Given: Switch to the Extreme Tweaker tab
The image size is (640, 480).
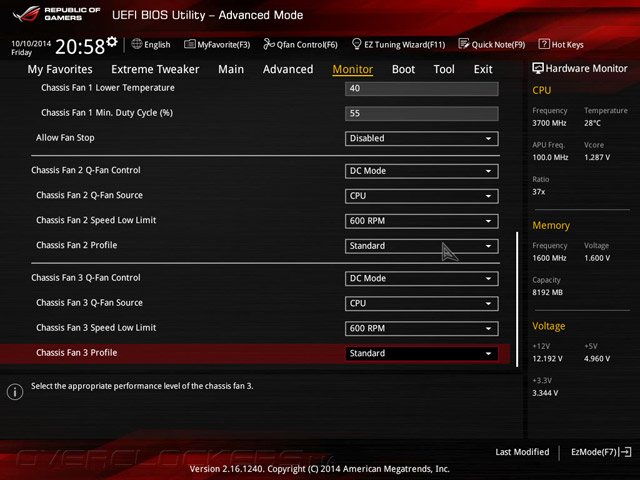Looking at the screenshot, I should pyautogui.click(x=155, y=69).
